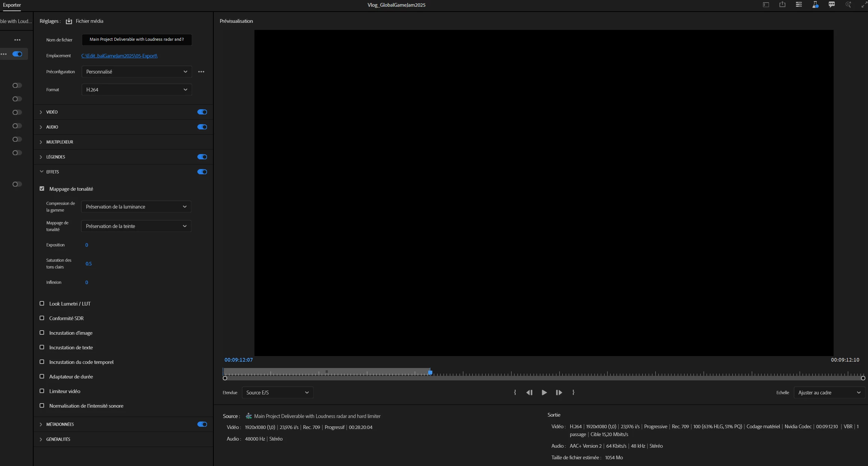Switch to the Exporter tab
The image size is (868, 466).
pyautogui.click(x=12, y=5)
